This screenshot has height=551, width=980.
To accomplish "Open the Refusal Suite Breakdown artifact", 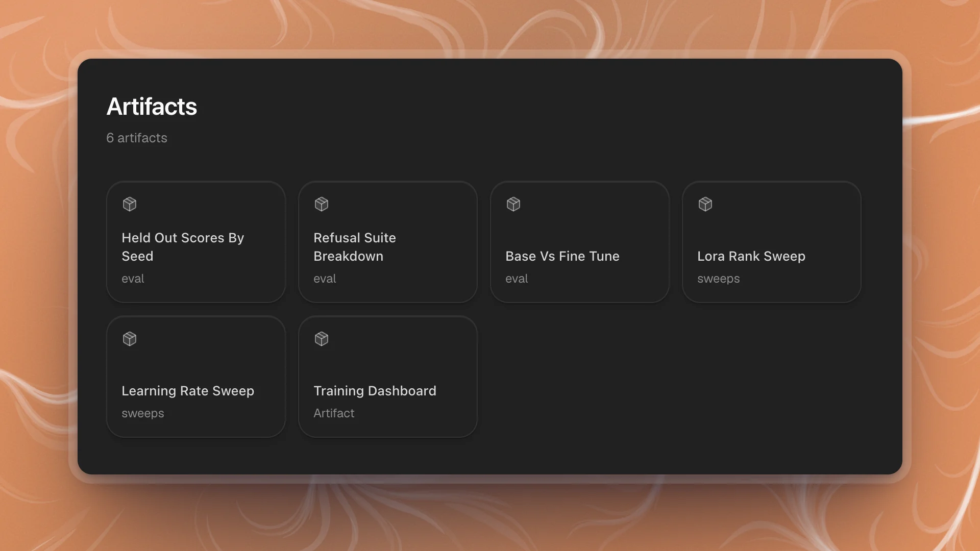I will [x=388, y=242].
